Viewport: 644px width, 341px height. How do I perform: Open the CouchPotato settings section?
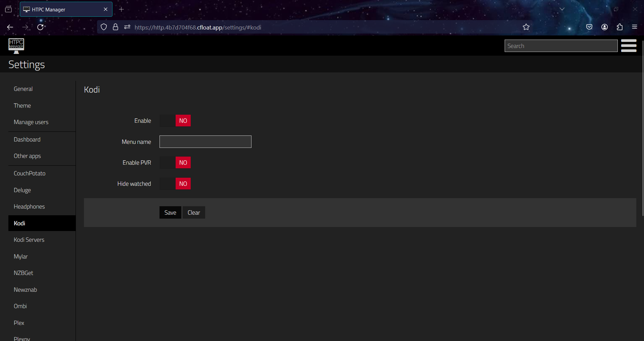click(x=42, y=173)
